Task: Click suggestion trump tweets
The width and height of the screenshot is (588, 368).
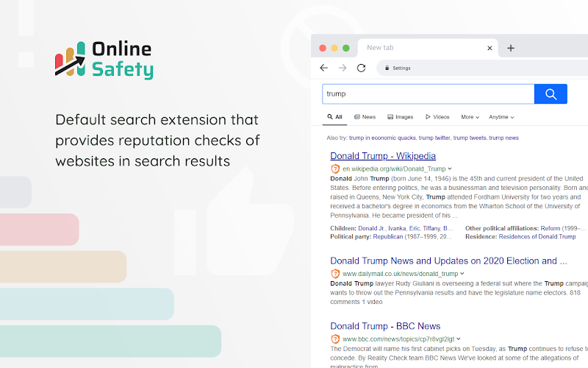Action: click(x=470, y=138)
